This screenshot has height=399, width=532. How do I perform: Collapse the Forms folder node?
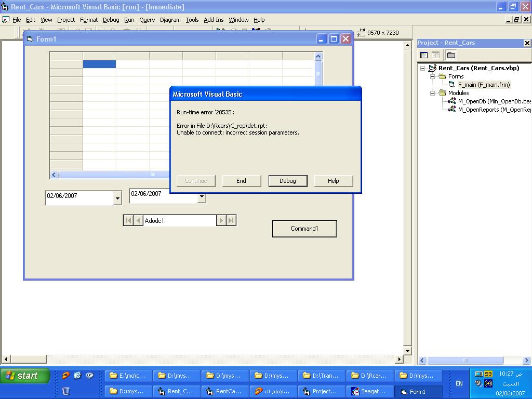tap(432, 77)
